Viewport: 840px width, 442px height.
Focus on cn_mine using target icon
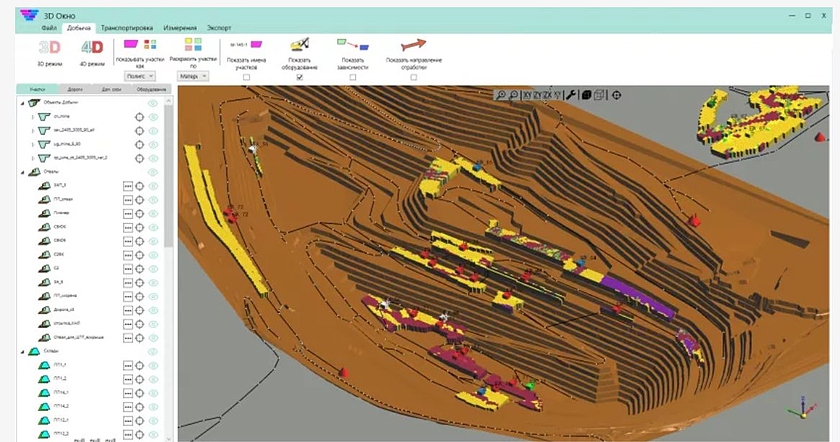click(140, 116)
